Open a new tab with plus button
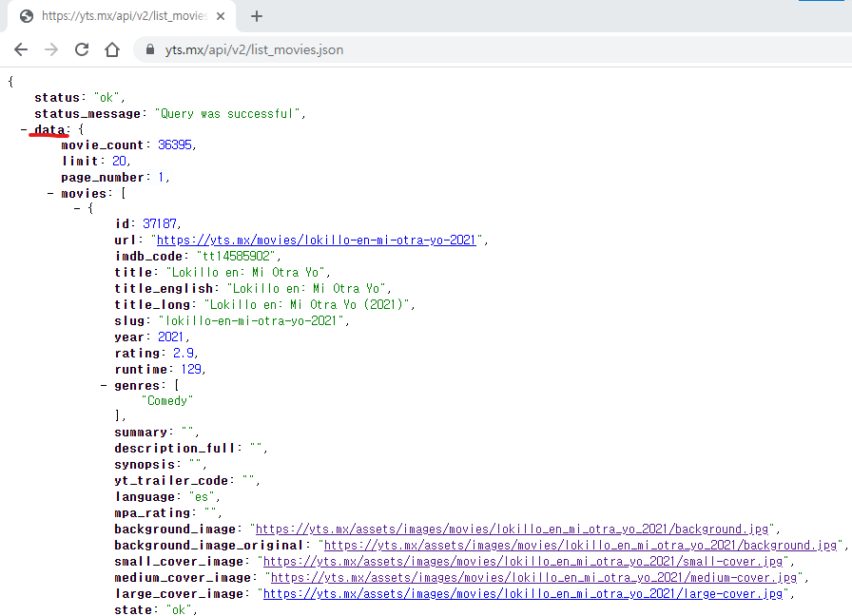 [x=257, y=16]
